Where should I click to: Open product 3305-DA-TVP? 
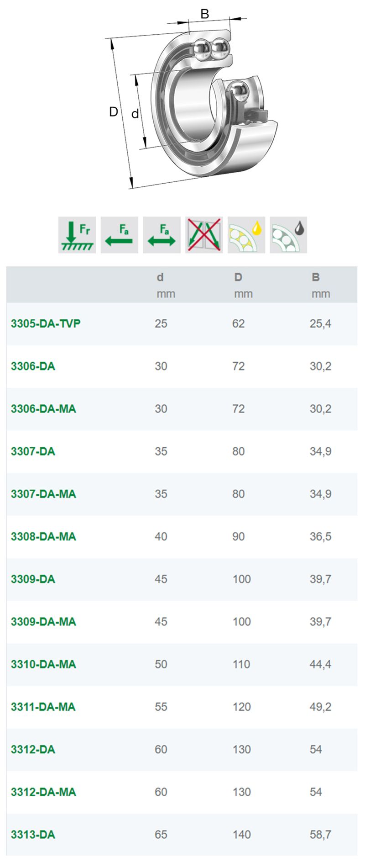tap(46, 324)
